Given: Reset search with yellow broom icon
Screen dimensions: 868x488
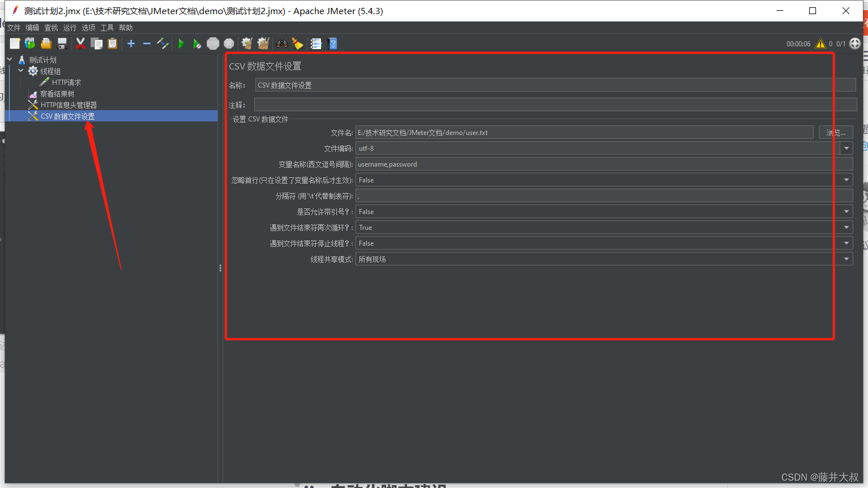Looking at the screenshot, I should (297, 43).
